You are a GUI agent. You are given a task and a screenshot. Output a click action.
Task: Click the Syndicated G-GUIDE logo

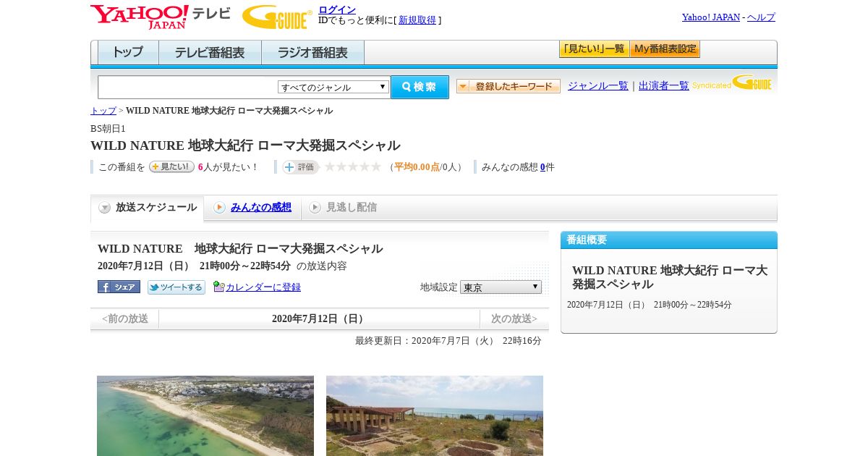click(x=732, y=83)
